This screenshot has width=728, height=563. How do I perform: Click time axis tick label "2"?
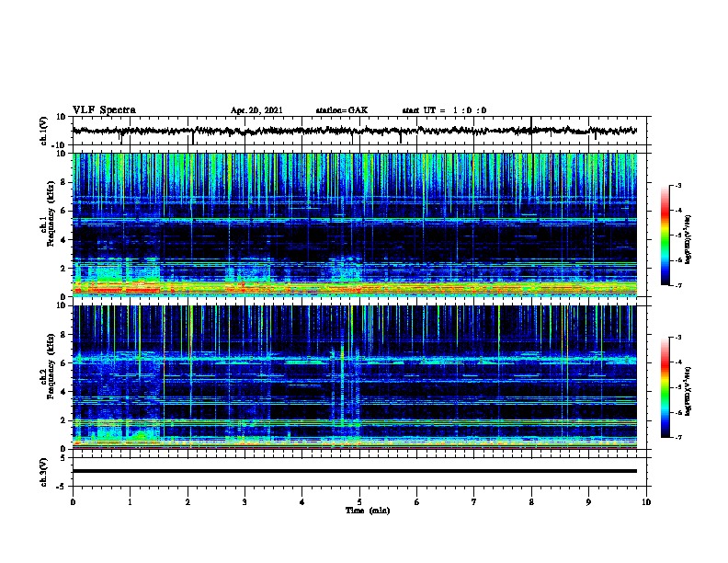[x=188, y=502]
